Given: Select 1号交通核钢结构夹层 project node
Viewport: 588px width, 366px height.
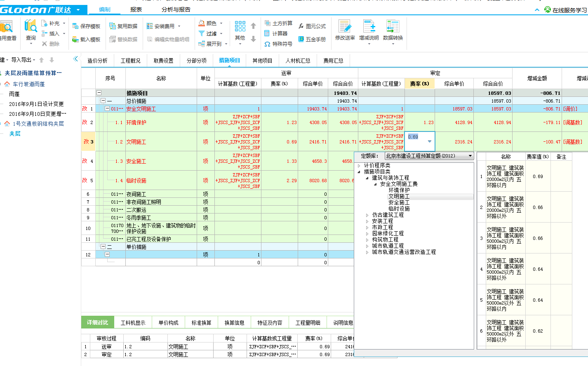Looking at the screenshot, I should (x=38, y=124).
